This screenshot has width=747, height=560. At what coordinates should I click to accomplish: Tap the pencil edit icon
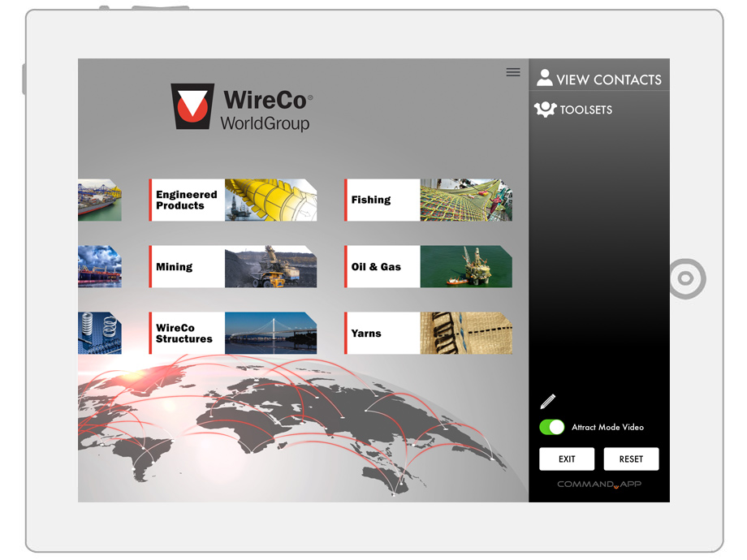point(548,402)
